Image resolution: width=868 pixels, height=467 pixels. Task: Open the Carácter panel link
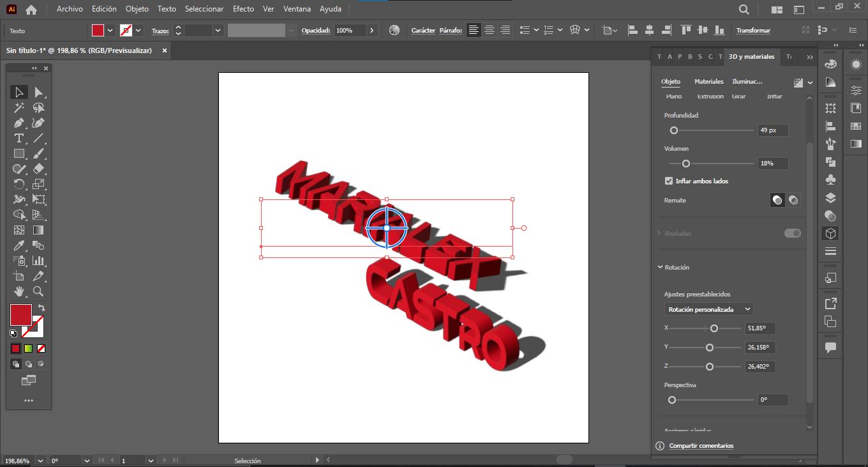coord(423,31)
